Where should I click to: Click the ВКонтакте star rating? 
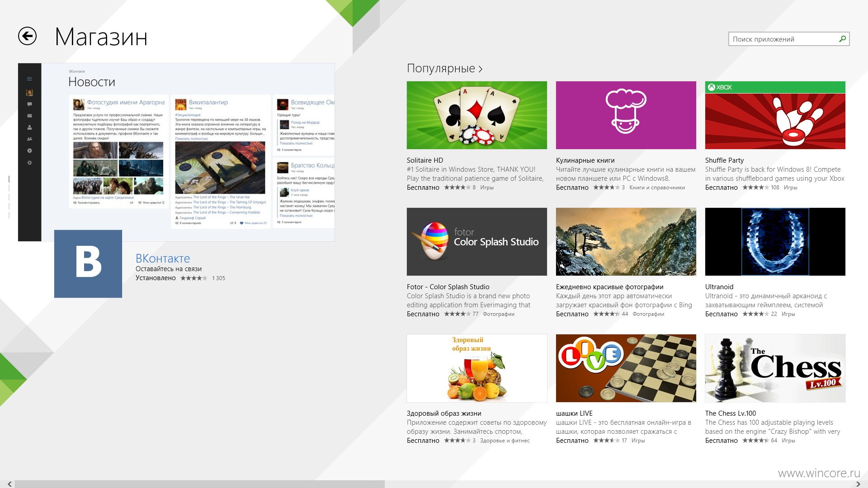pos(193,278)
